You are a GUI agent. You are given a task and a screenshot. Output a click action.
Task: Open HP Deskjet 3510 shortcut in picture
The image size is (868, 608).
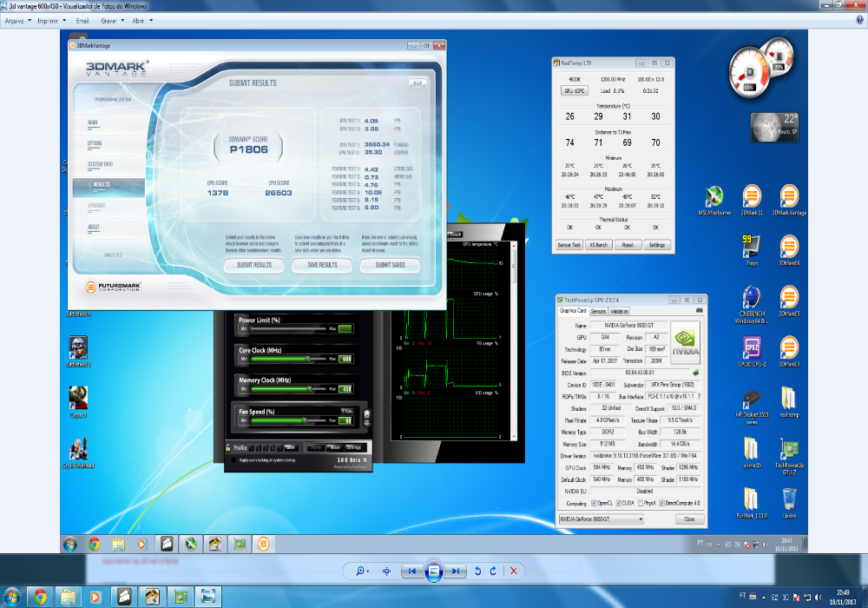click(x=752, y=407)
